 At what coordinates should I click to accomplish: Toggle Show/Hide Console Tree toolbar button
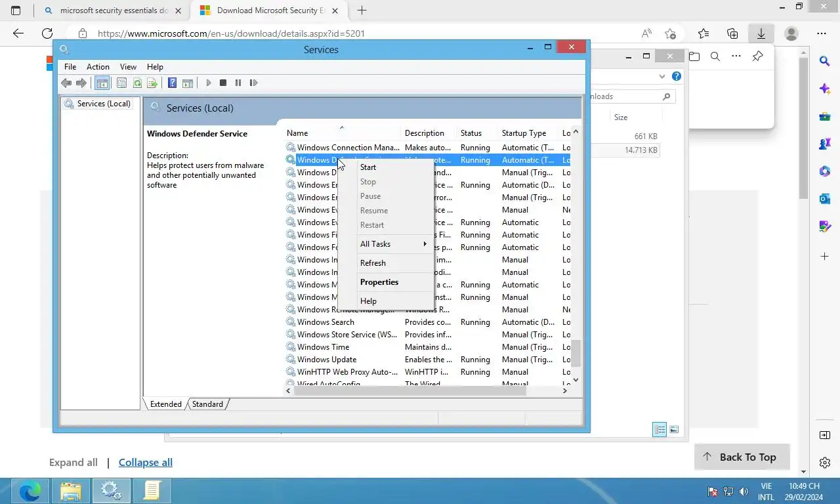coord(102,83)
